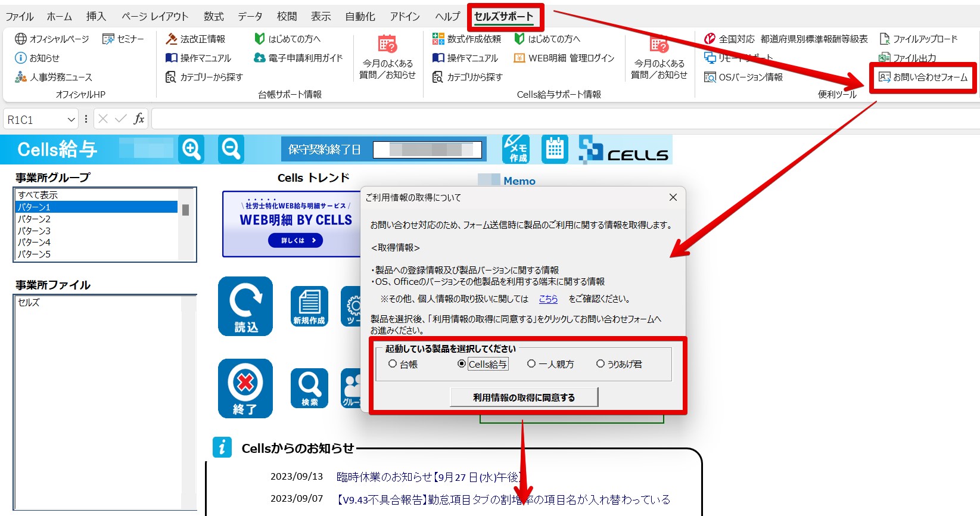The height and width of the screenshot is (516, 980).
Task: Open the 挿入 tab
Action: tap(96, 17)
